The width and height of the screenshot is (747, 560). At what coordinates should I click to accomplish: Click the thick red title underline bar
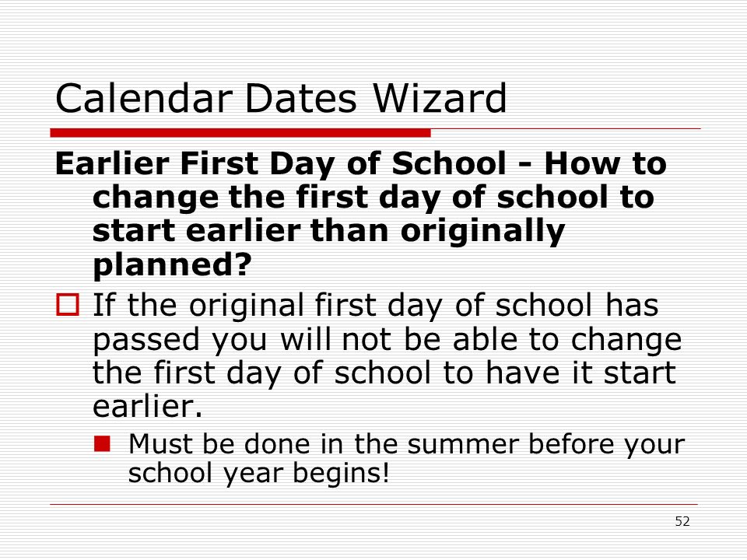(240, 133)
